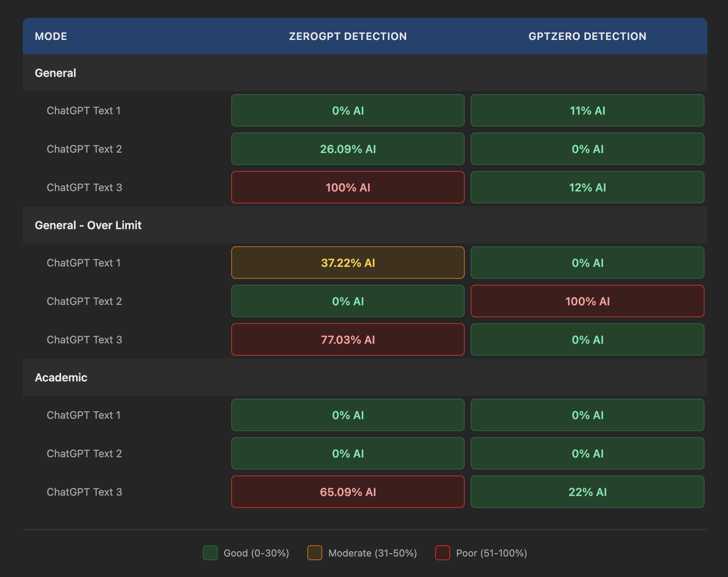Click the orange Moderate legend swatch
The image size is (728, 577).
click(x=314, y=553)
